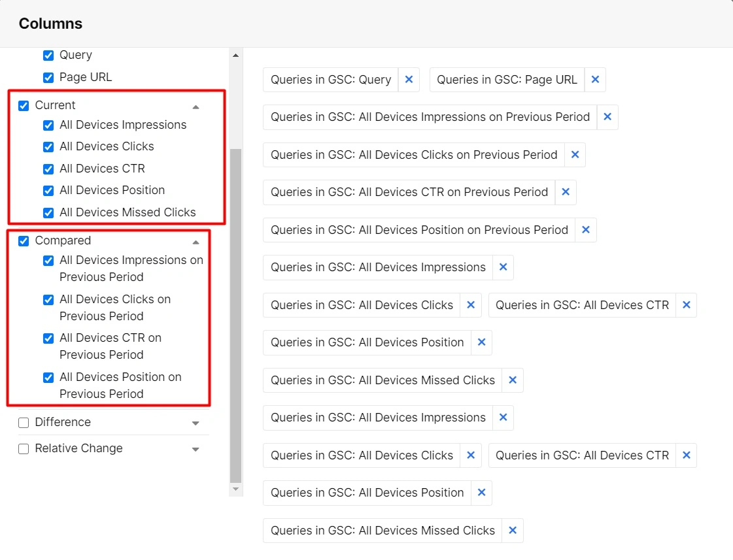
Task: Remove the 'Queries in GSC: Query' column chip
Action: 409,80
